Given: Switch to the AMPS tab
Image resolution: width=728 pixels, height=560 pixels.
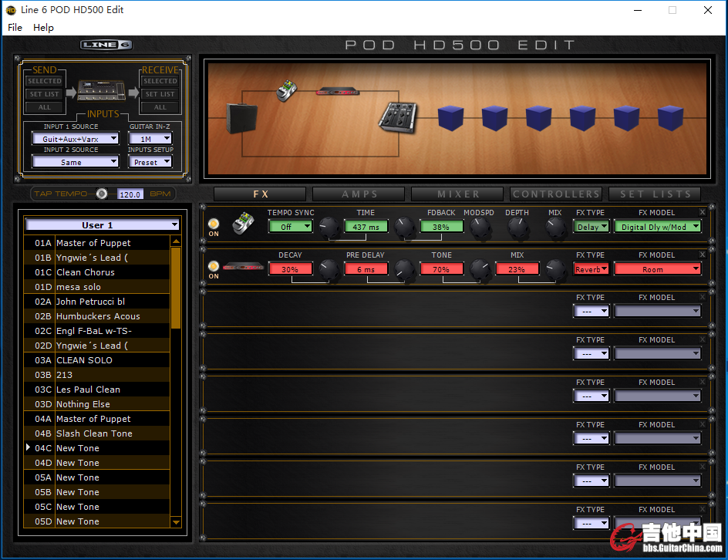Looking at the screenshot, I should (359, 194).
